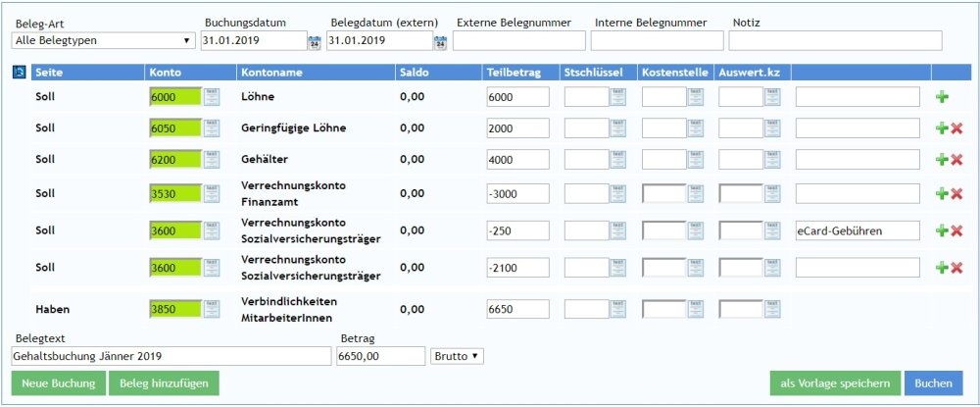This screenshot has height=407, width=980.
Task: Open account lookup icon next to Konto 3530
Action: coord(213,193)
